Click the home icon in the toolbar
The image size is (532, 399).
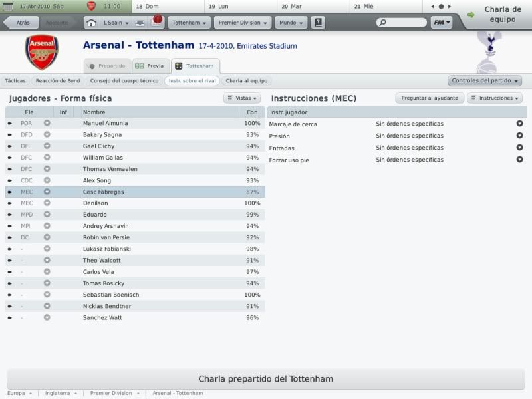pyautogui.click(x=91, y=23)
